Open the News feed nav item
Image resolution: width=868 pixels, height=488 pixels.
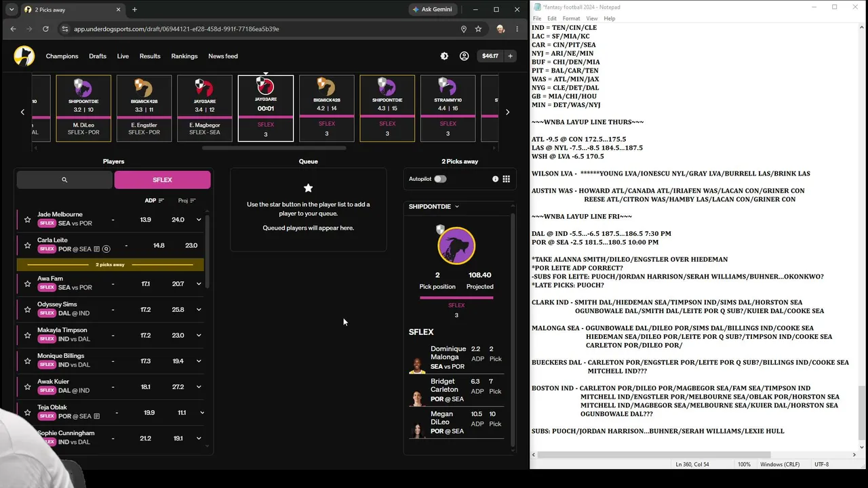[x=223, y=56]
